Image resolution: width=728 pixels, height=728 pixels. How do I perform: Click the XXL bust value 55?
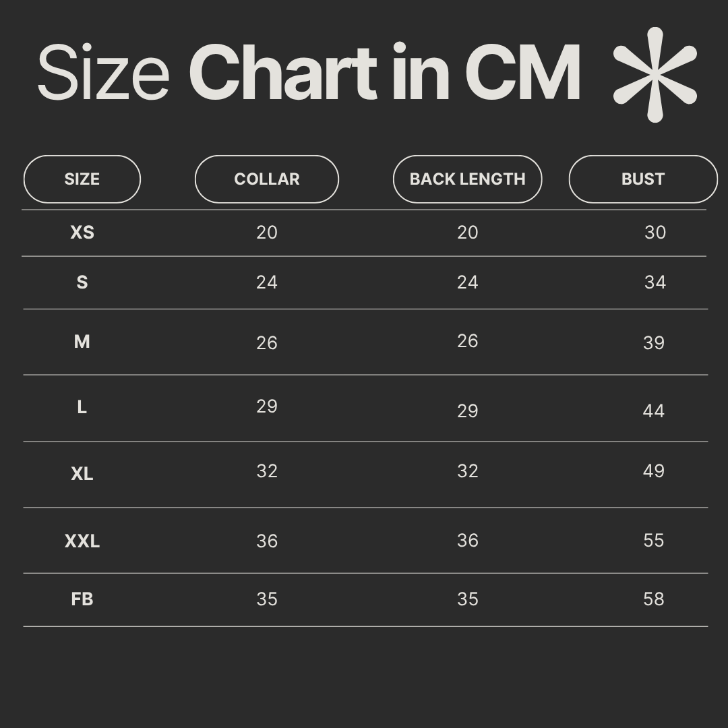click(654, 541)
